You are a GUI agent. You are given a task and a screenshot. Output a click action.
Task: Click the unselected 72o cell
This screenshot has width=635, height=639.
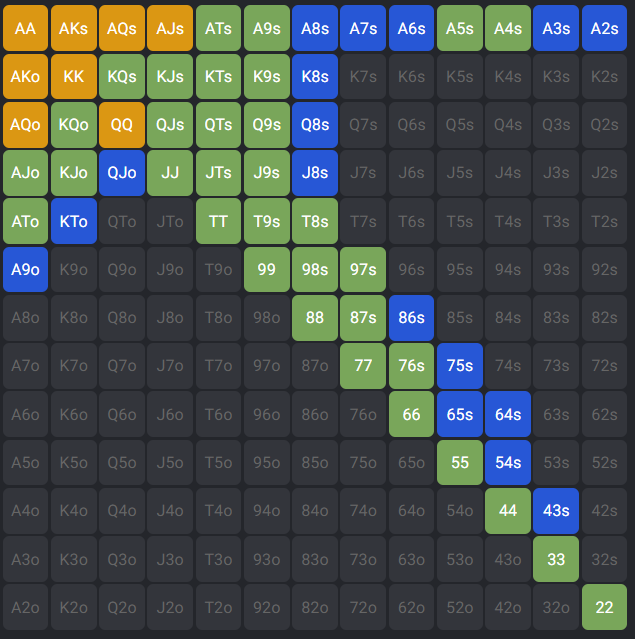(363, 607)
